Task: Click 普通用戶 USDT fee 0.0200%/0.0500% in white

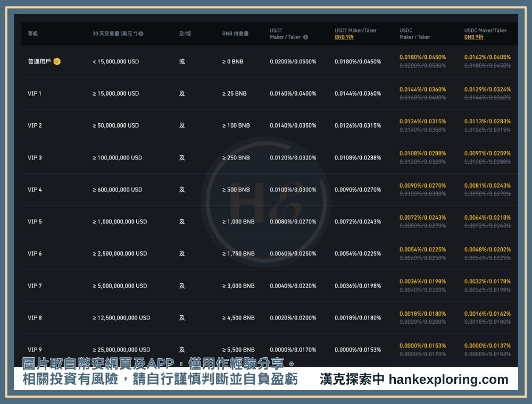Action: [293, 61]
